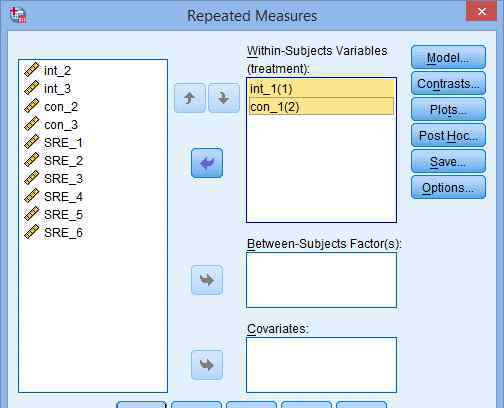This screenshot has width=504, height=408.
Task: Select con_1(2) in Within-Subjects Variables
Action: [321, 106]
